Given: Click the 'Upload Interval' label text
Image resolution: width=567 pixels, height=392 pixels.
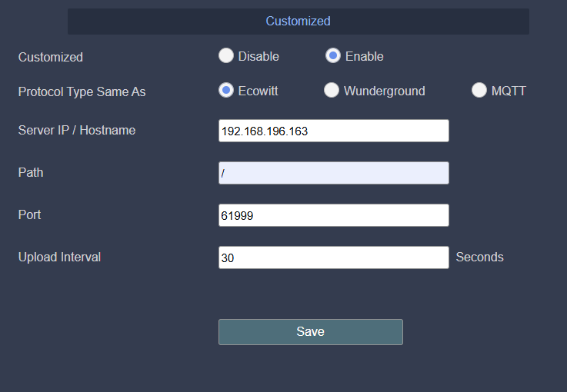Looking at the screenshot, I should (x=59, y=257).
